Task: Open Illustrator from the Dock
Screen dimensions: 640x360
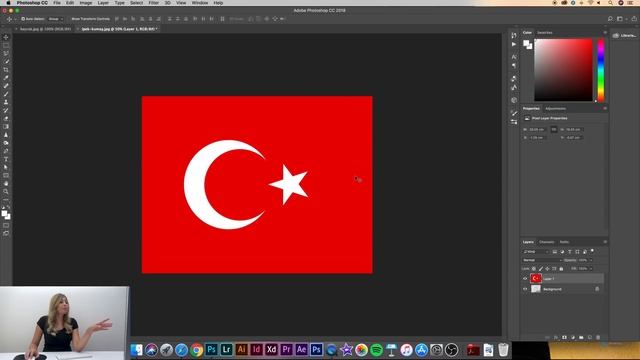Action: pyautogui.click(x=241, y=350)
